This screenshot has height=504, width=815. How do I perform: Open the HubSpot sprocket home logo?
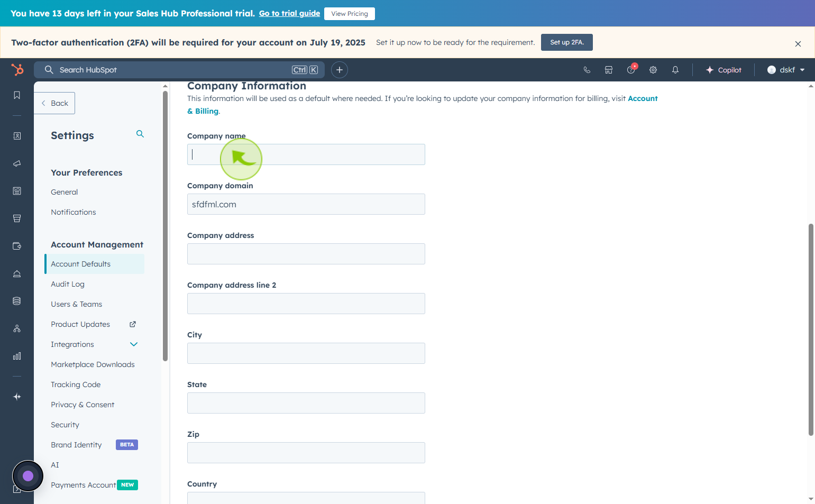tap(17, 70)
